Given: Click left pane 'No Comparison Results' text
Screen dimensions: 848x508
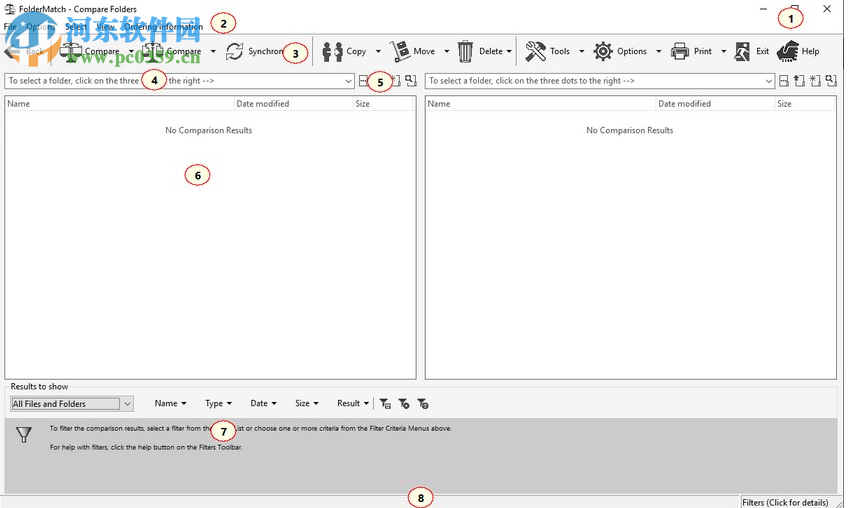Looking at the screenshot, I should coord(209,130).
